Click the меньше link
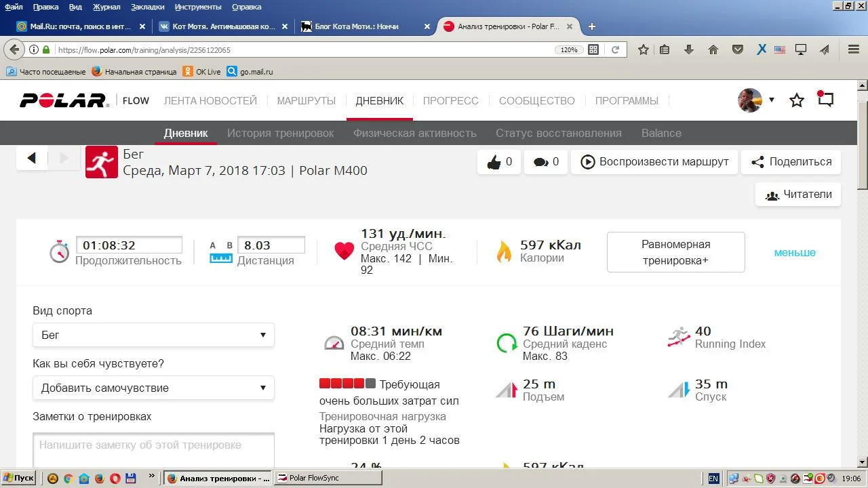The image size is (868, 488). (795, 252)
